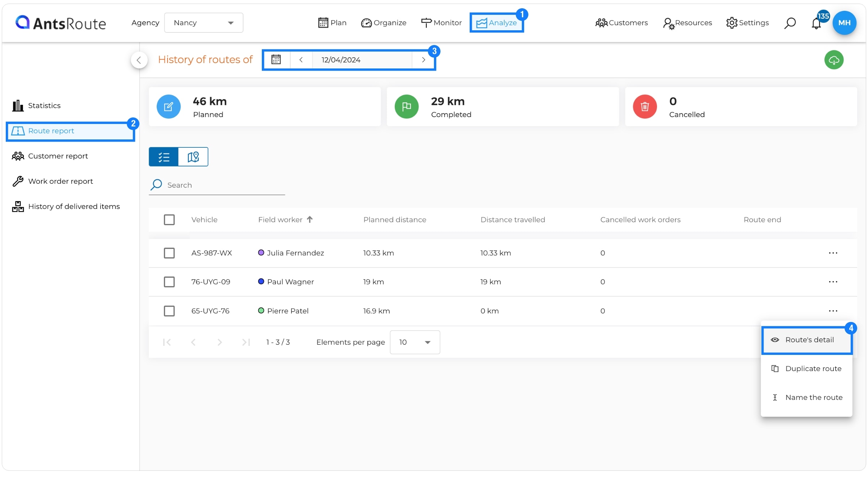
Task: Tick the checkbox for 65-UYG-76 row
Action: coord(169,311)
